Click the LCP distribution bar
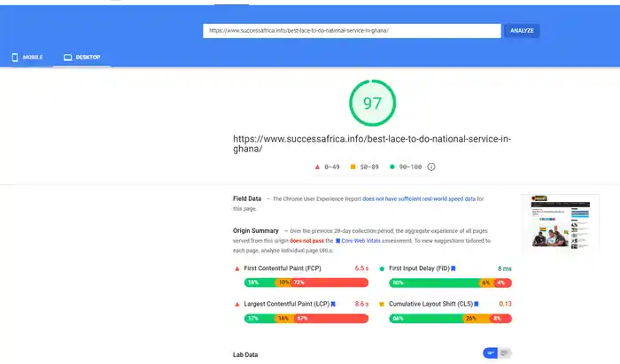 coord(306,318)
